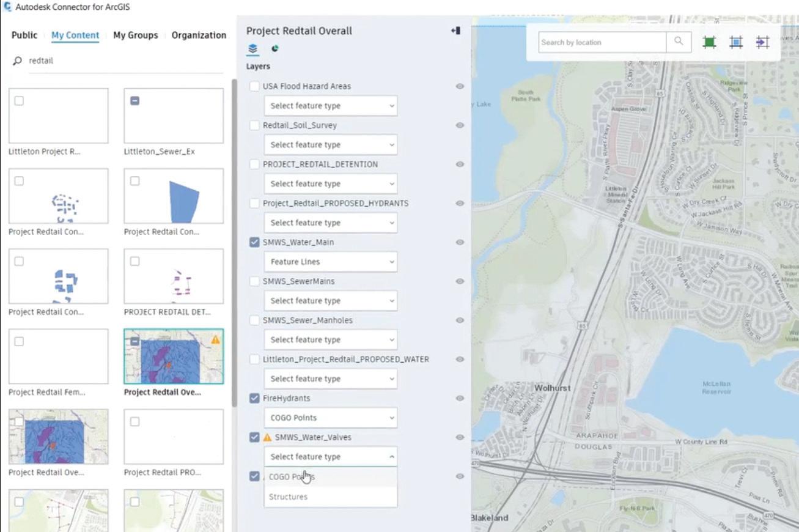Toggle partial checkbox on Littleton_Sewer_Ex card
The width and height of the screenshot is (799, 532).
tap(134, 100)
